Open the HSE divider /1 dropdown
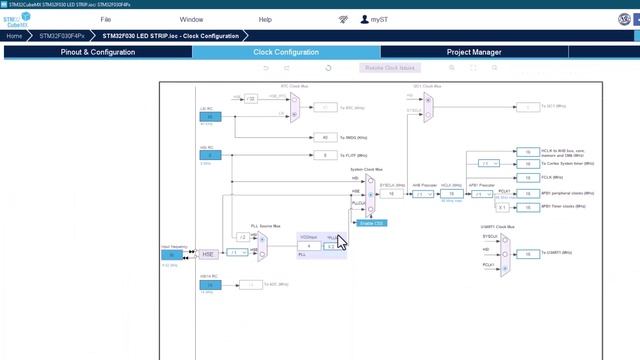The height and width of the screenshot is (360, 640). (237, 253)
